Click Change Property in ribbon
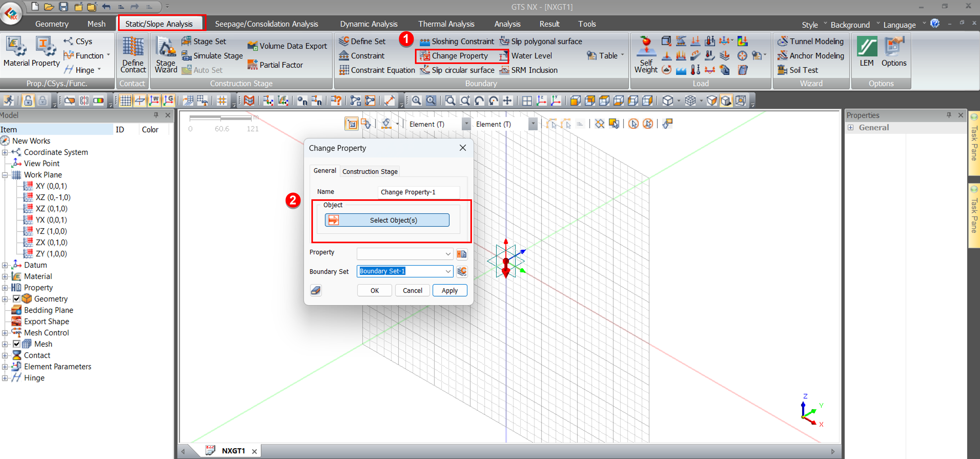Screen dimensions: 980x459 point(454,56)
